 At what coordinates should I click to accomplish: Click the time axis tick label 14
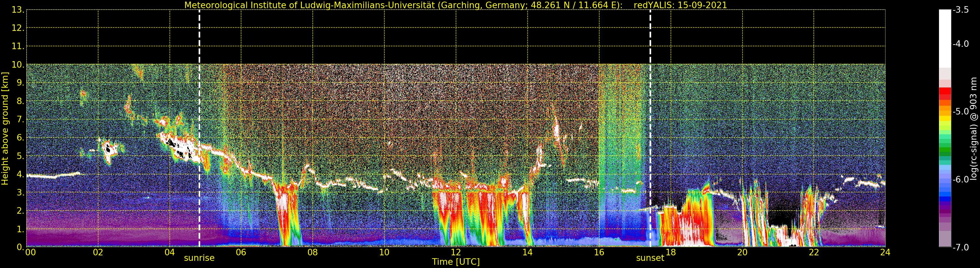(527, 252)
